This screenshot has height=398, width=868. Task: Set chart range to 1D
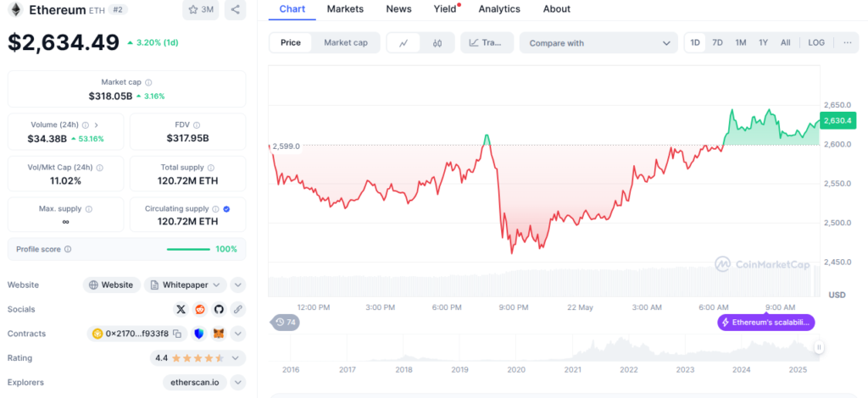pos(695,42)
